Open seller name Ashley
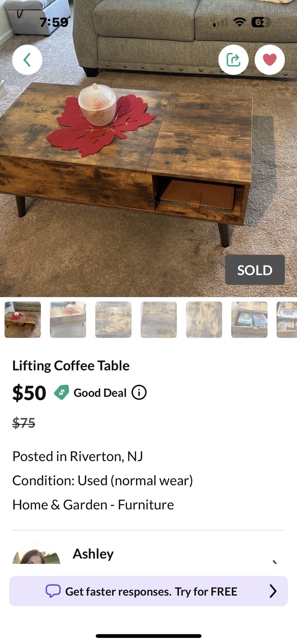297x644 pixels. [93, 554]
